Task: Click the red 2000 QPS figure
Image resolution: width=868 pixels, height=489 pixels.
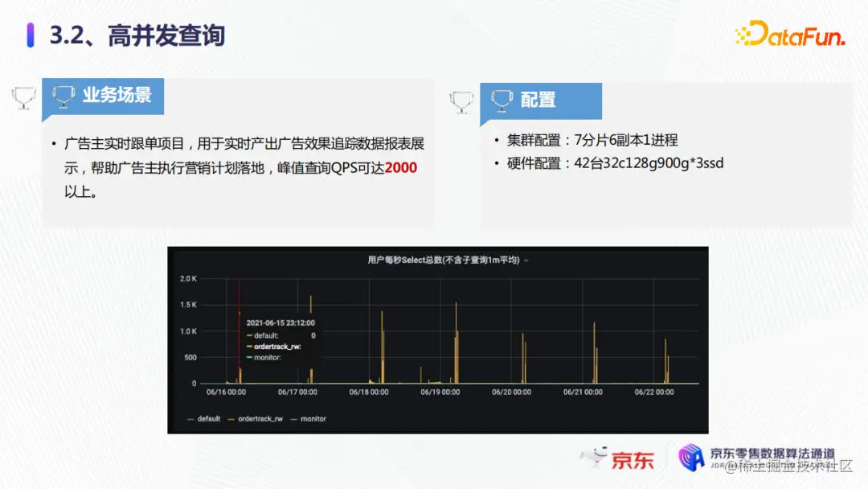Action: [x=401, y=168]
